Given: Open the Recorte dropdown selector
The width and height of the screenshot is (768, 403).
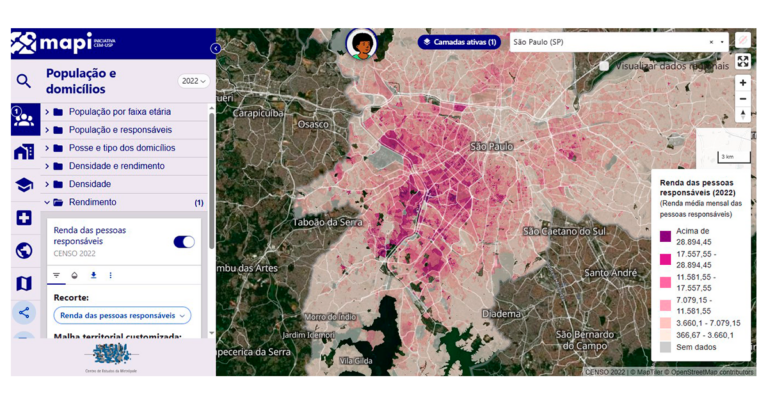Looking at the screenshot, I should point(121,315).
